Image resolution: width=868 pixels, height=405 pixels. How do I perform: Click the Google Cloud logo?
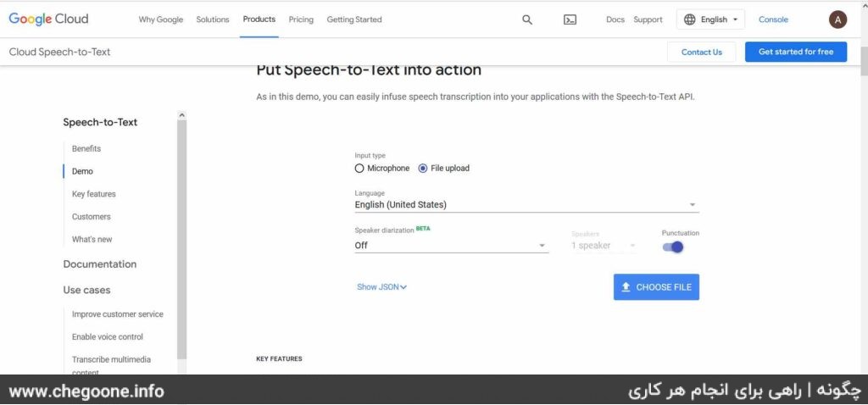tap(48, 19)
